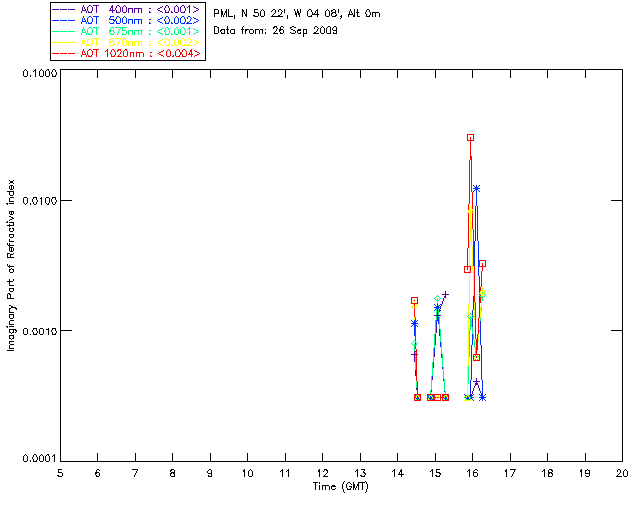The image size is (640, 512).
Task: Click the highest red square data point
Action: 470,138
